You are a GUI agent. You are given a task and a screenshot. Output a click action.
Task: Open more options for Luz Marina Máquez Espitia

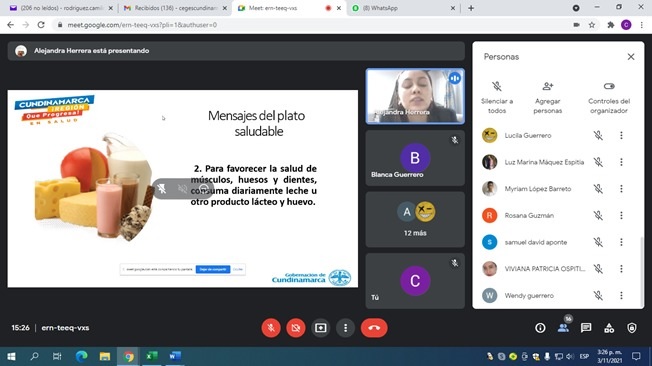621,162
